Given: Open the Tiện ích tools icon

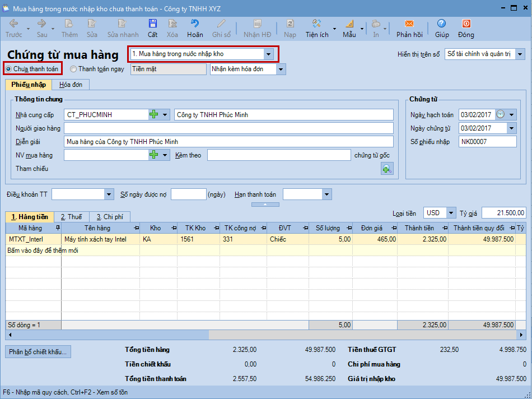Looking at the screenshot, I should 316,24.
